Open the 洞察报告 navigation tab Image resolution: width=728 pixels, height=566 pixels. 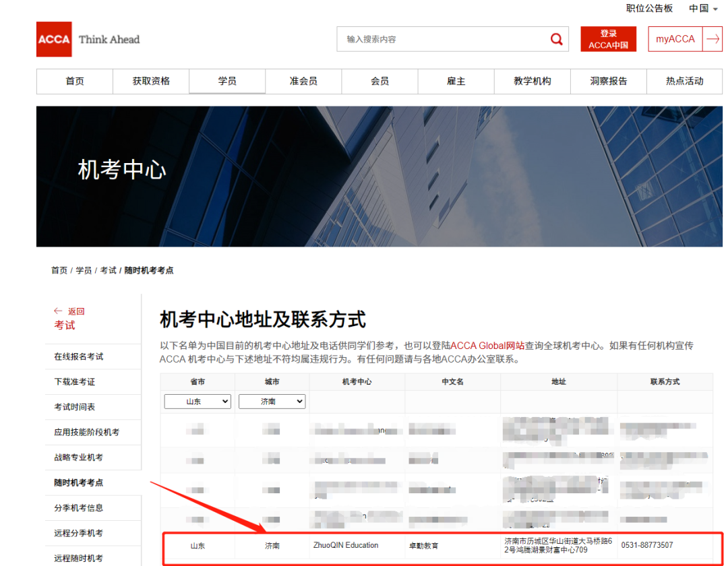608,81
